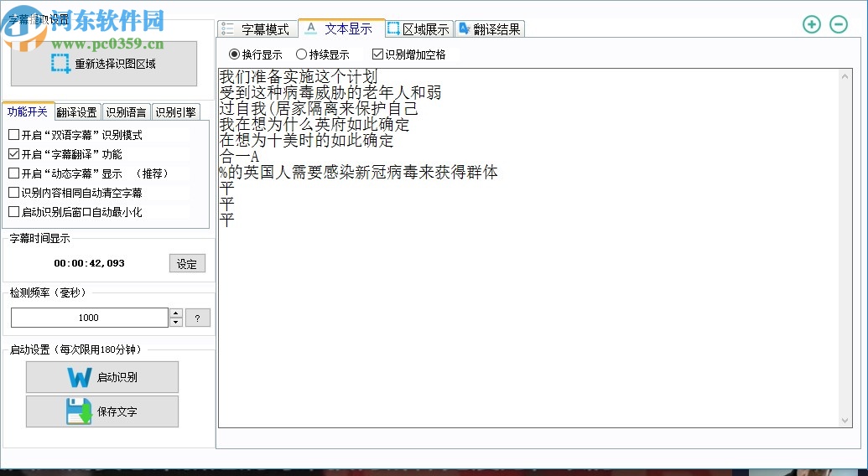868x476 pixels.
Task: Toggle 识别增加空格 checkbox
Action: click(x=377, y=54)
